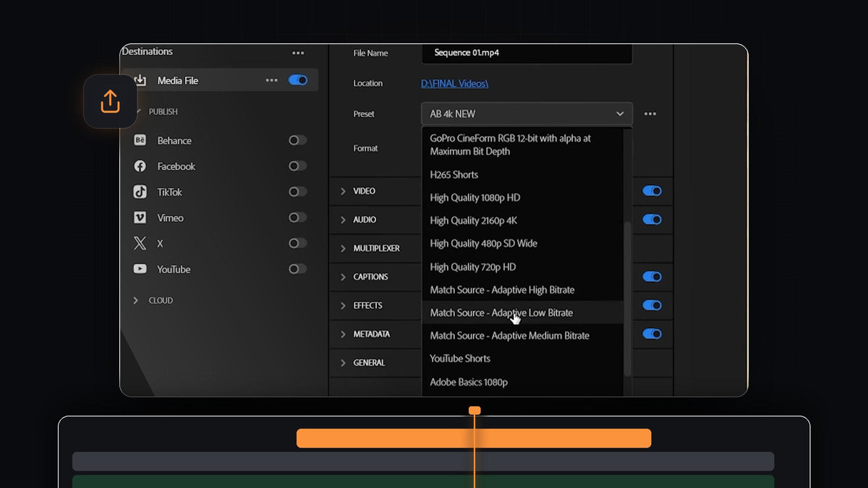Open the Preset dropdown AB 4k NEW

[x=527, y=114]
